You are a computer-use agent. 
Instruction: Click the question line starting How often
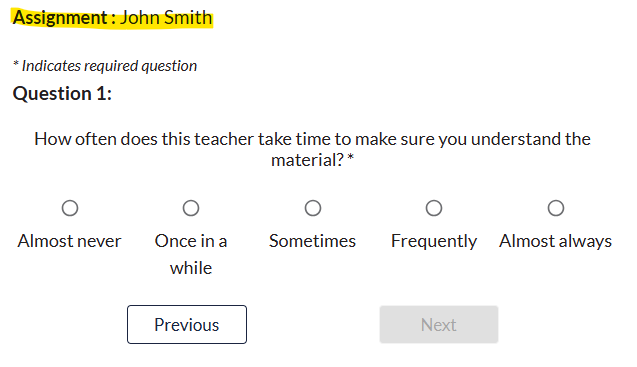click(312, 139)
